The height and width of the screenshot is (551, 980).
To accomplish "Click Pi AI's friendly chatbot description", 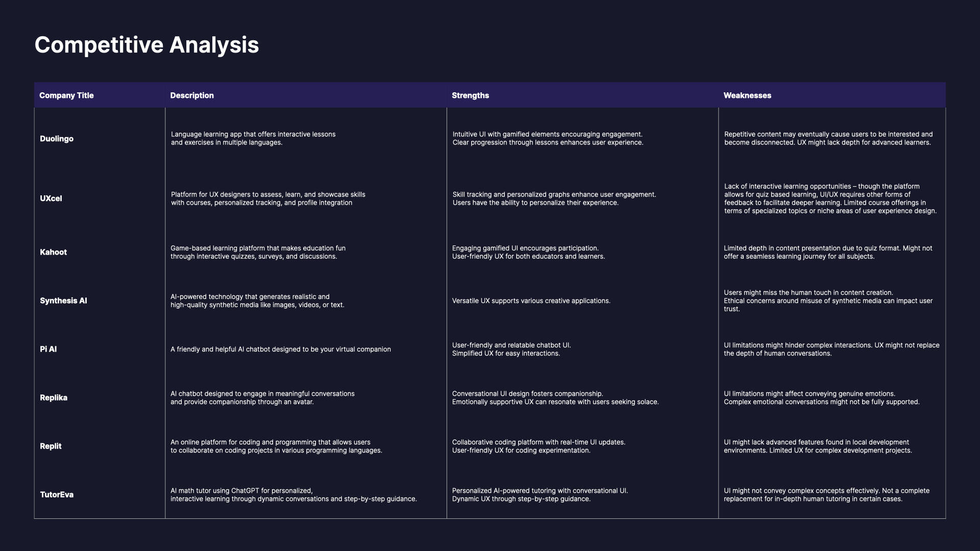I will click(x=280, y=349).
